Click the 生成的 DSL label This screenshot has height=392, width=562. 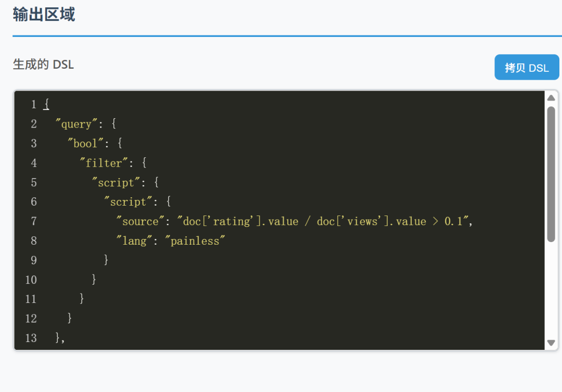click(x=43, y=65)
